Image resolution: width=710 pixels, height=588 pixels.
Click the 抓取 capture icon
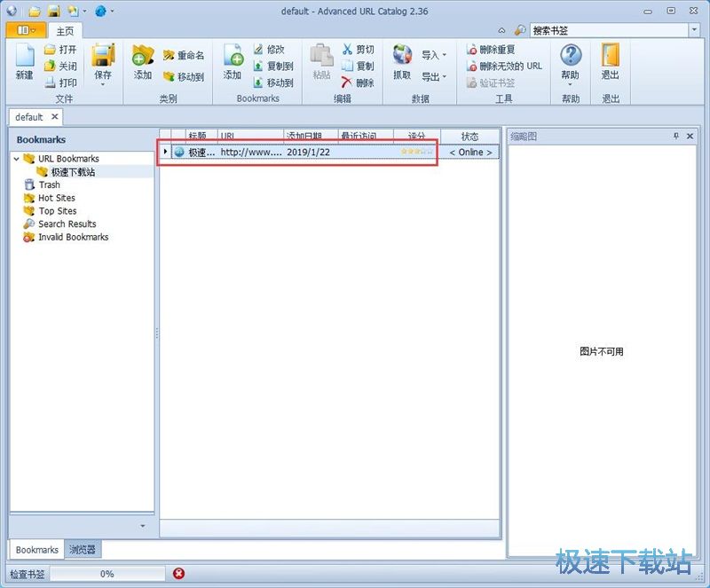click(402, 62)
